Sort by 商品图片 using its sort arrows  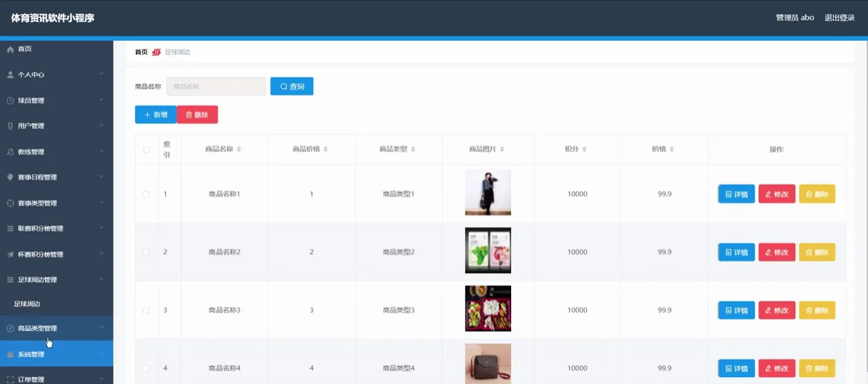tap(502, 149)
